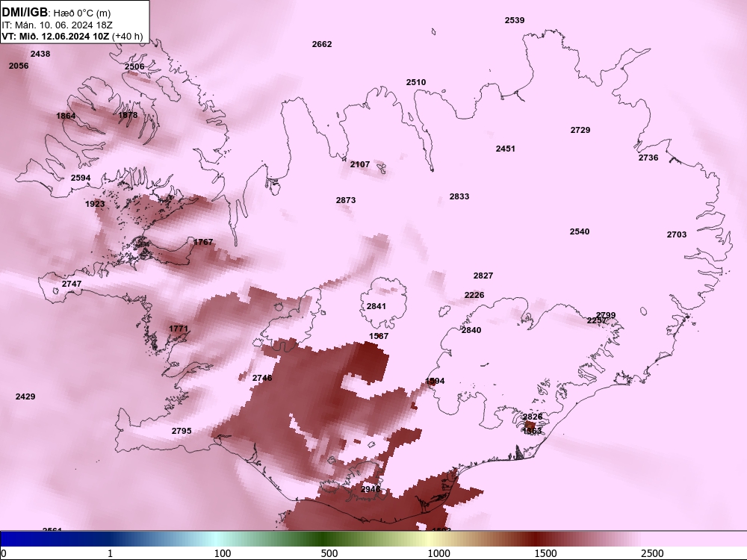
Task: Click the 2841 label inside the glacier outline
Action: pyautogui.click(x=376, y=305)
